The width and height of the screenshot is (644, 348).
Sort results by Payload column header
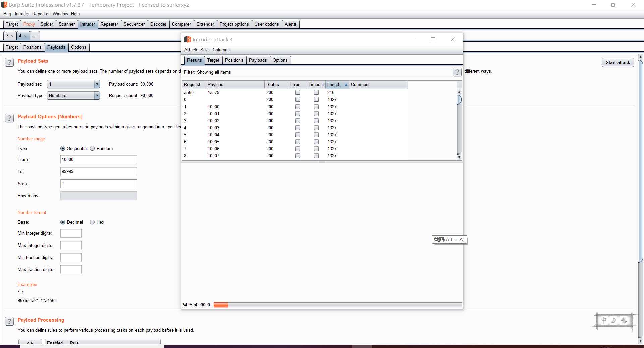235,85
